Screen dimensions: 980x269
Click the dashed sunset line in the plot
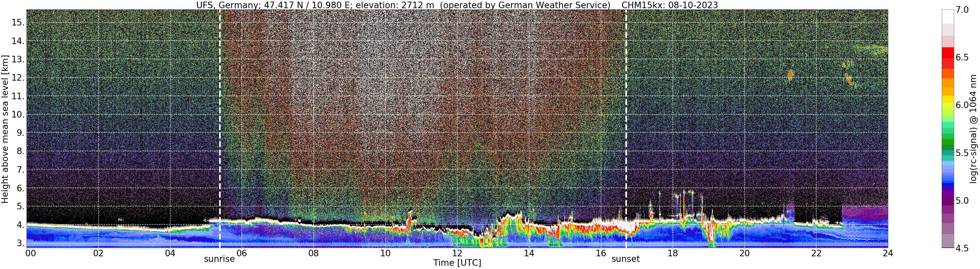click(626, 129)
